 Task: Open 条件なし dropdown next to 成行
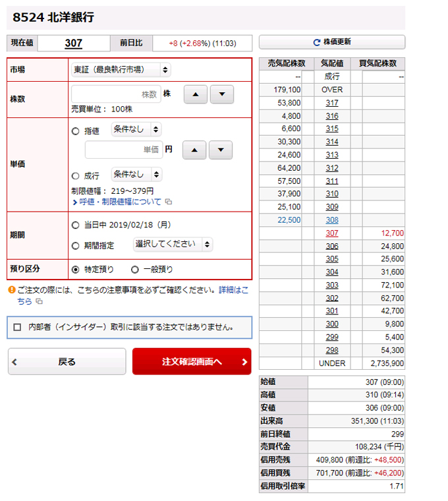click(136, 175)
